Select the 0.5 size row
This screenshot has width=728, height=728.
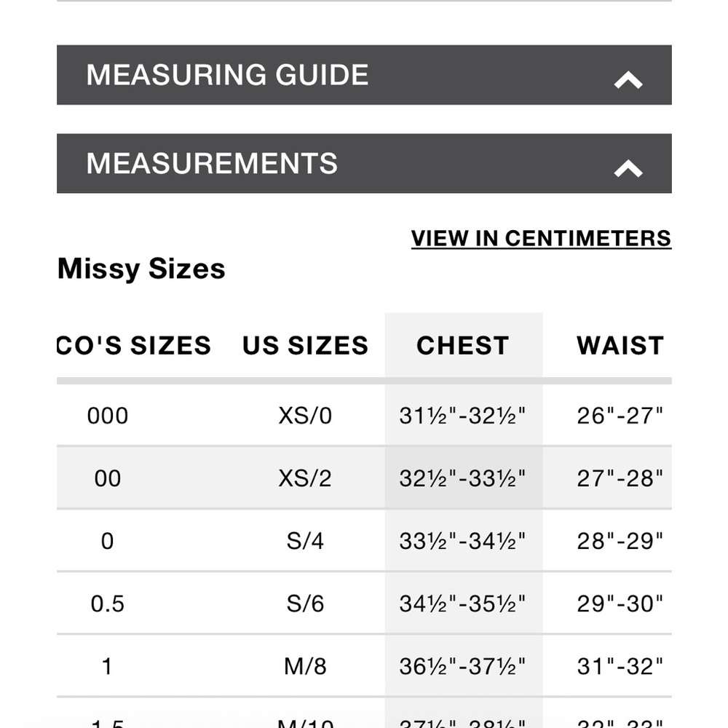(364, 603)
